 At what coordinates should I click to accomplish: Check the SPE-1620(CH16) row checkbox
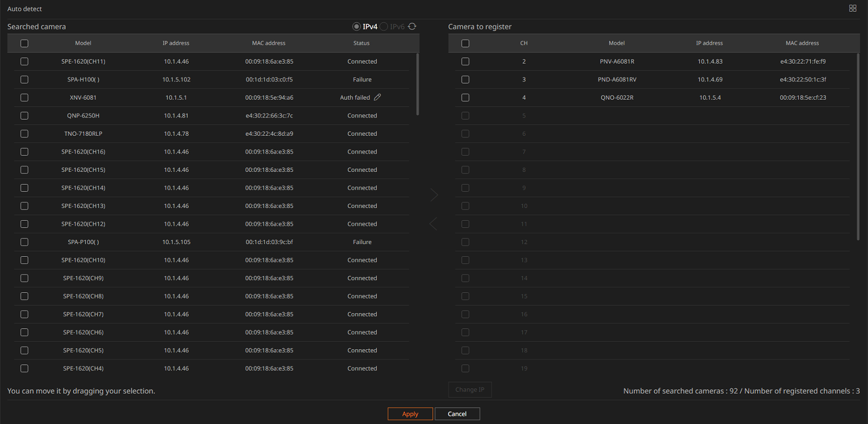tap(24, 152)
